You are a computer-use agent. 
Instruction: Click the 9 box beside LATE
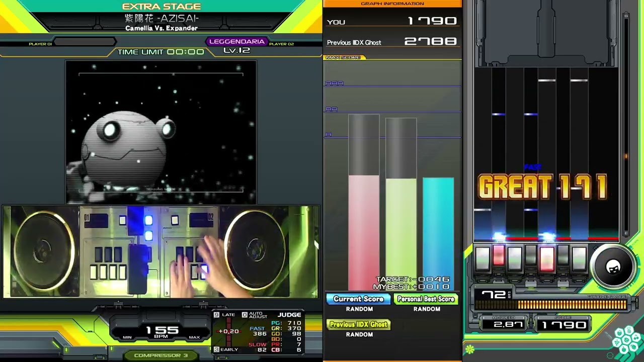tap(216, 315)
